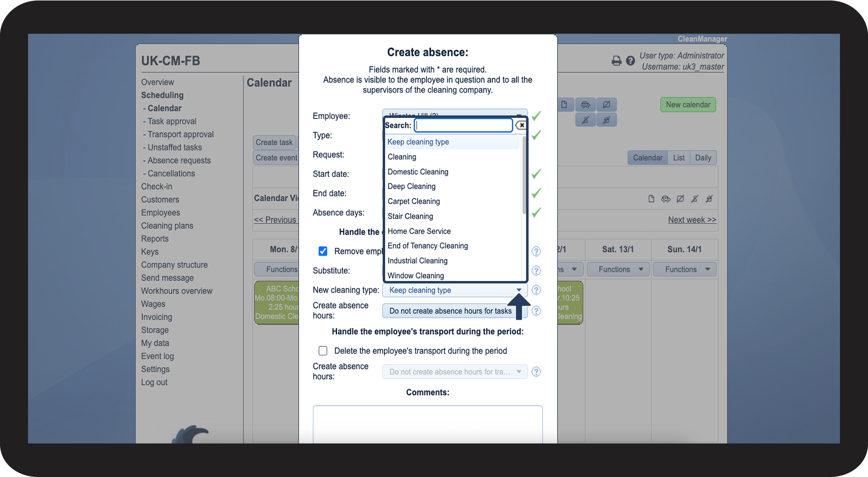The image size is (868, 477).
Task: Open Cleaning plans in the sidebar
Action: [167, 226]
